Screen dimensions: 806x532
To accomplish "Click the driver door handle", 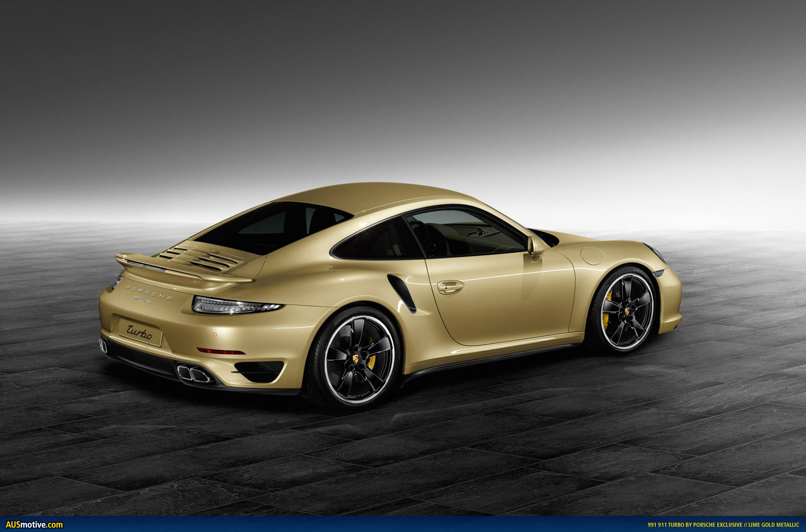I will pos(450,287).
